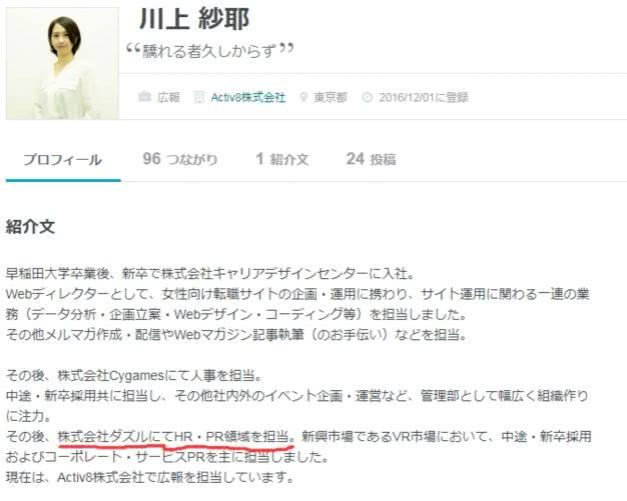Select the プロフィール tab
This screenshot has height=501, width=627.
click(63, 160)
